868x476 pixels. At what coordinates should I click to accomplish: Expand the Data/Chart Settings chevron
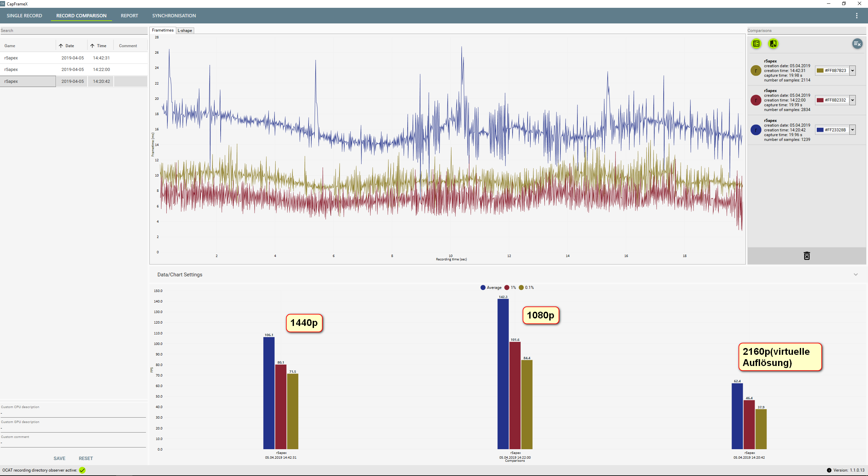click(x=855, y=275)
